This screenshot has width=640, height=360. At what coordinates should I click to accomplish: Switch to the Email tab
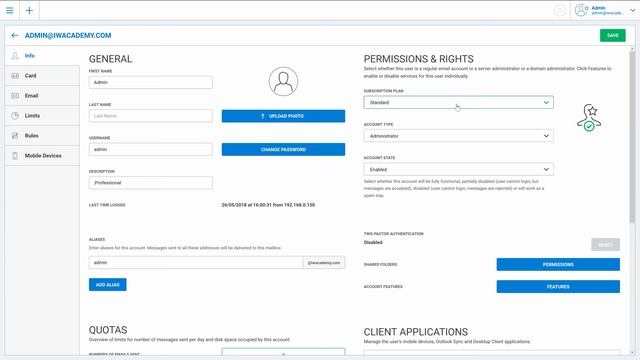point(42,96)
